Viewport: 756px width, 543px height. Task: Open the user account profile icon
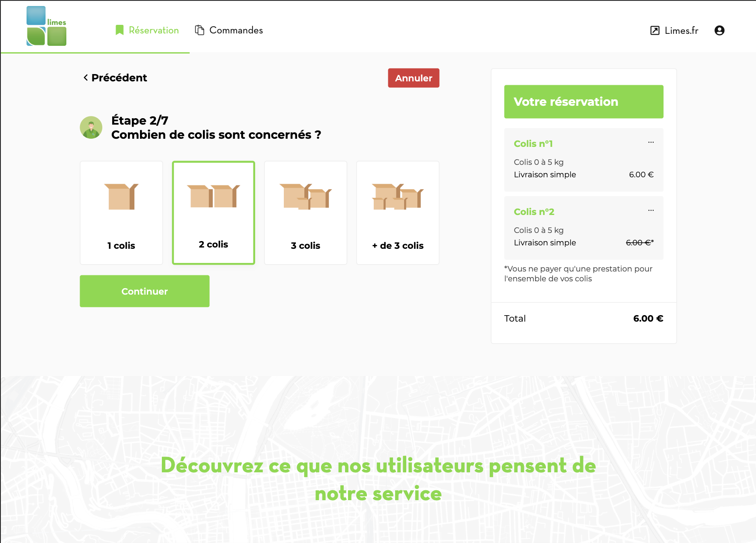tap(720, 30)
